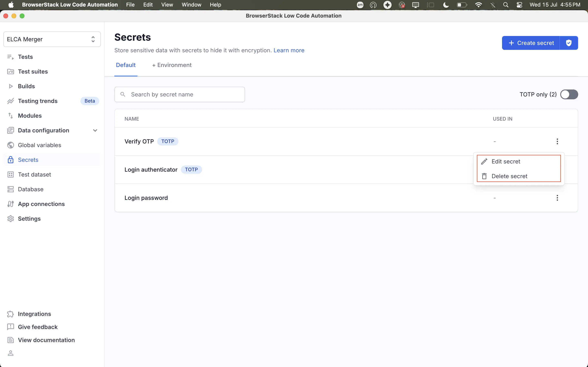Click the battery icon in menu bar
Screen dimensions: 588x367
tap(462, 5)
